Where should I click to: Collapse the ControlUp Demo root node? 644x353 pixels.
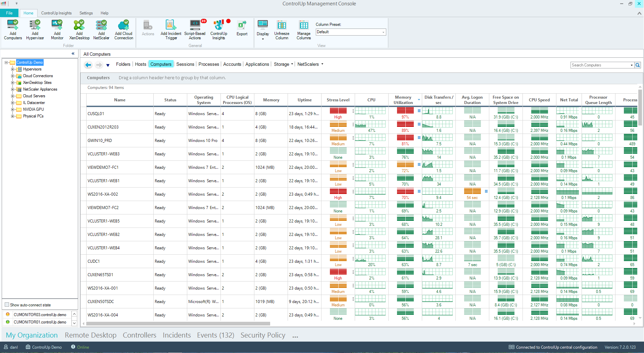(x=6, y=62)
